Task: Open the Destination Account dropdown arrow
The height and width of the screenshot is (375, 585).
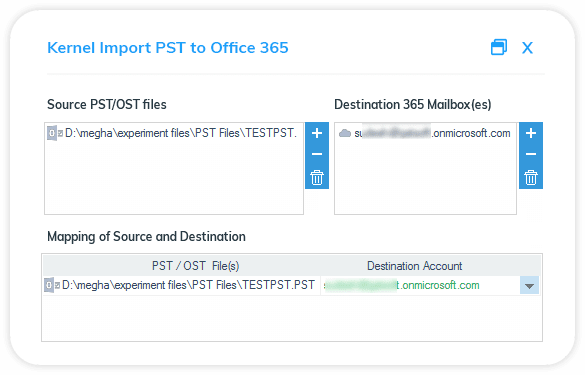Action: pyautogui.click(x=529, y=285)
